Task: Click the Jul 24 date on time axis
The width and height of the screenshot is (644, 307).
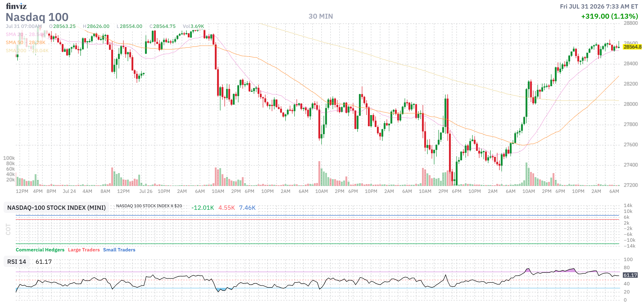Action: [x=69, y=191]
